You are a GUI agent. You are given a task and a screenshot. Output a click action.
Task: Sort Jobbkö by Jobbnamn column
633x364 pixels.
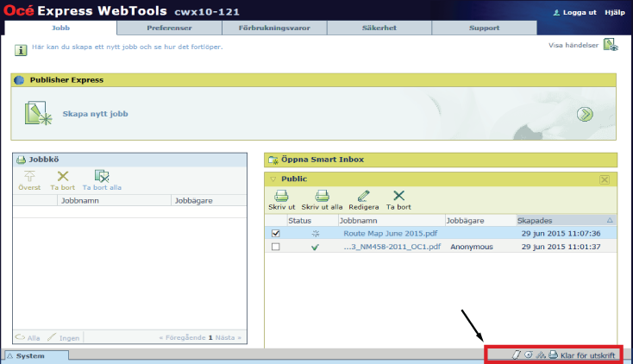[114, 200]
